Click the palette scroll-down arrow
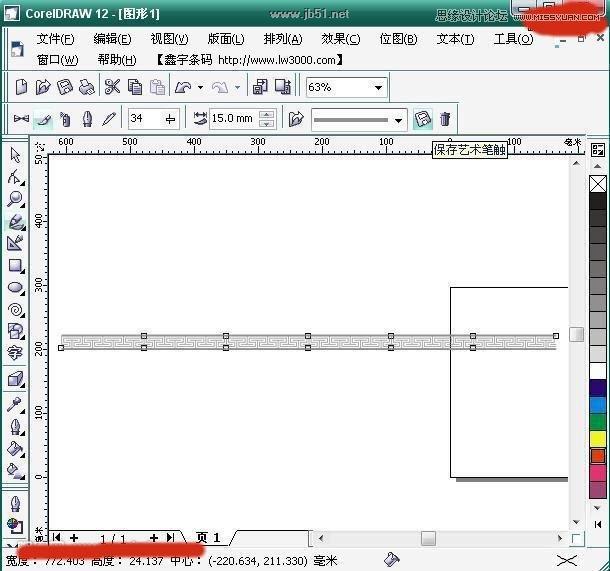 pos(598,508)
